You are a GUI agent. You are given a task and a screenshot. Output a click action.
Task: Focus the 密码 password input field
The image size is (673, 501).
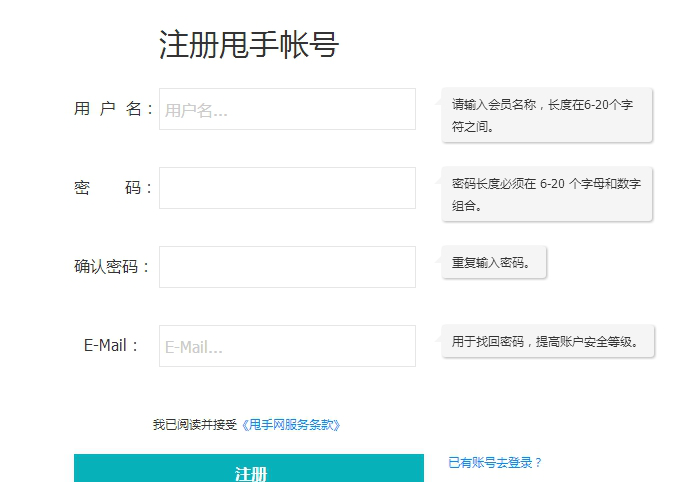point(287,188)
